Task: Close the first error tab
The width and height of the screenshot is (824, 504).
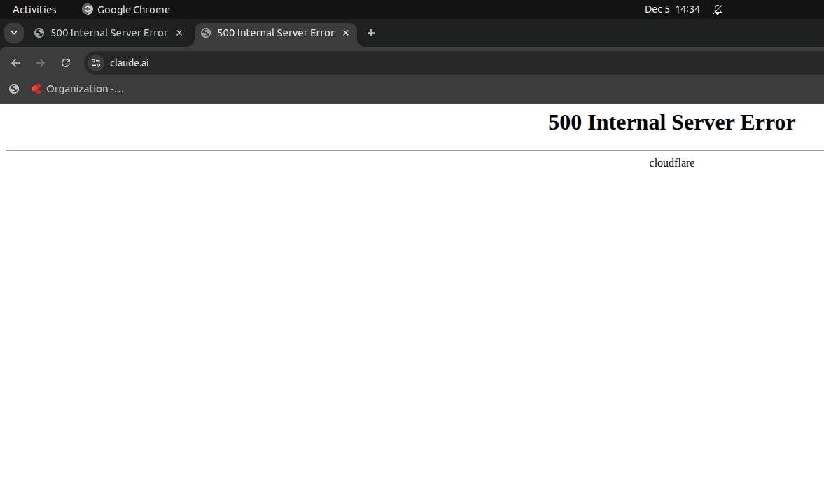Action: tap(179, 33)
